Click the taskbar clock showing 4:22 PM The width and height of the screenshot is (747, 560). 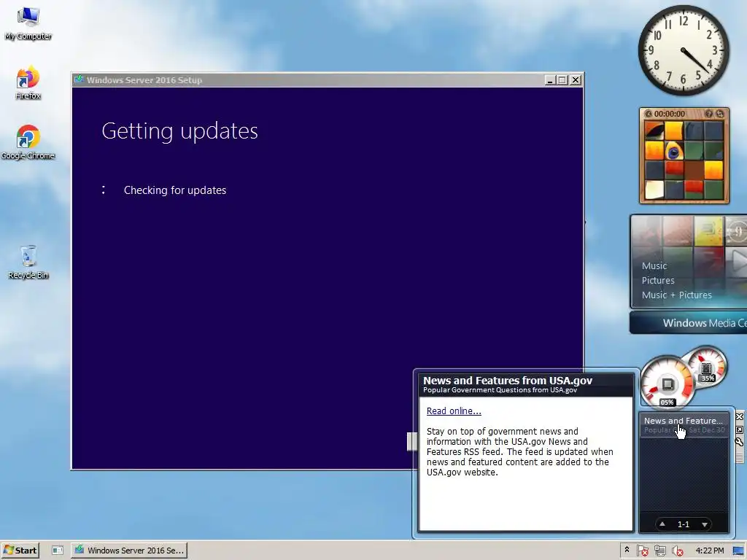click(709, 551)
